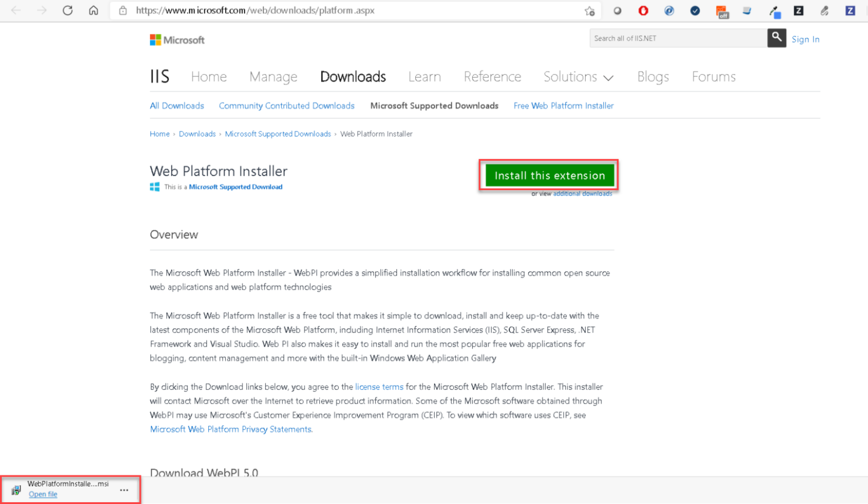This screenshot has height=504, width=868.
Task: Click the blue laptop-shaped extension icon
Action: click(747, 10)
